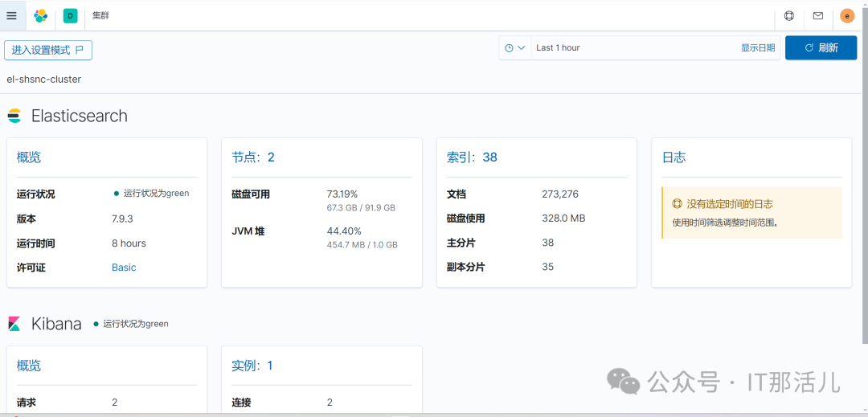This screenshot has width=868, height=417.
Task: Click the Last 1 hour date range field
Action: click(x=633, y=48)
